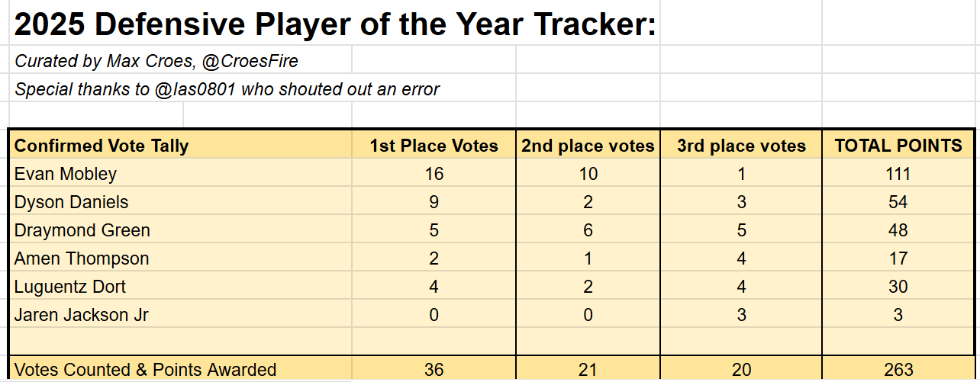
Task: Select the Amen Thompson name cell
Action: coord(181,258)
